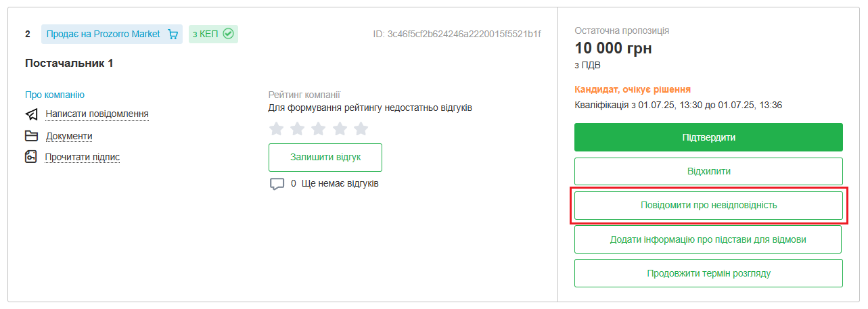Screen dimensions: 868x309
Task: Open the Прочитати підпис link
Action: pos(83,158)
